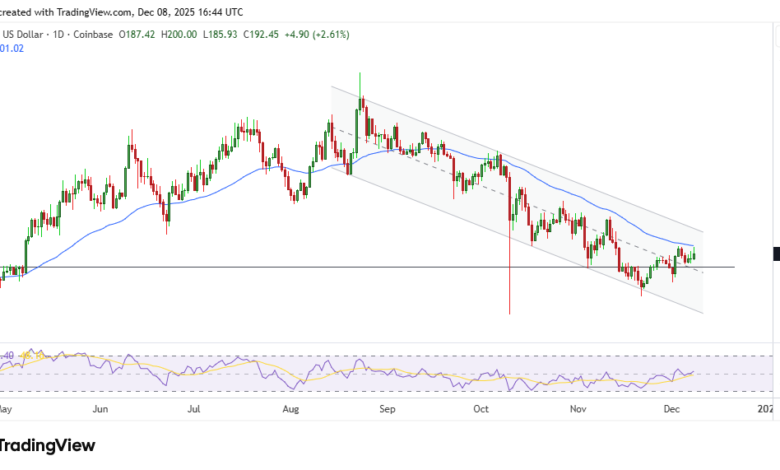Click the Oct label on the time axis

click(481, 409)
